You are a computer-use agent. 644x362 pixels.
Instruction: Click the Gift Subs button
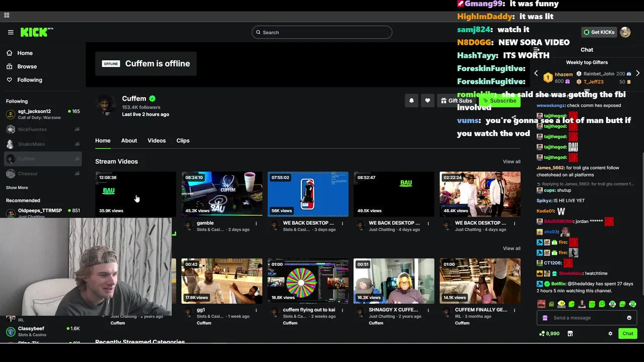[x=456, y=101]
